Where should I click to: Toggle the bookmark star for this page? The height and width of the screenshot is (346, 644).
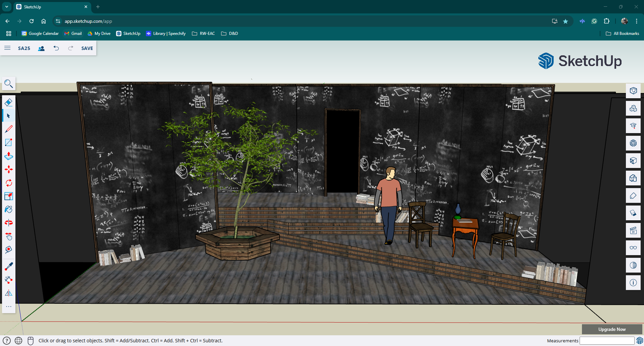tap(566, 21)
